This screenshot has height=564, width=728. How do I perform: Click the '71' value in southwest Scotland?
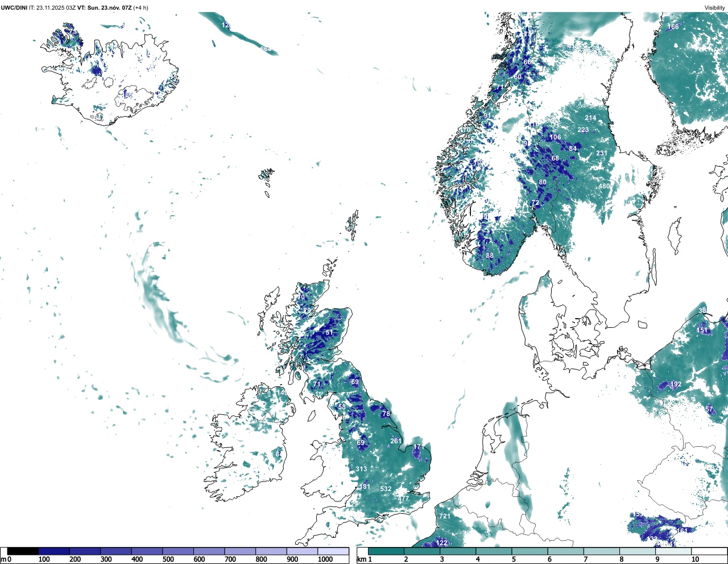(x=317, y=384)
